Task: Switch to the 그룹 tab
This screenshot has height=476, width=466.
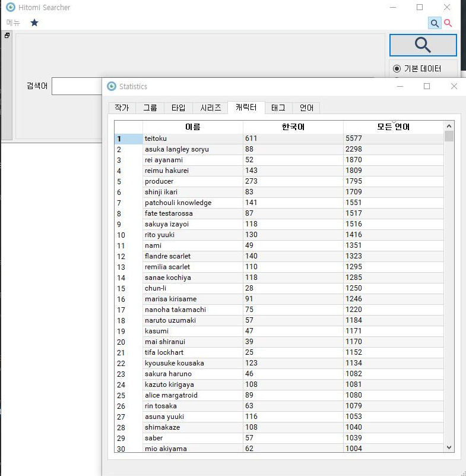Action: pyautogui.click(x=150, y=108)
